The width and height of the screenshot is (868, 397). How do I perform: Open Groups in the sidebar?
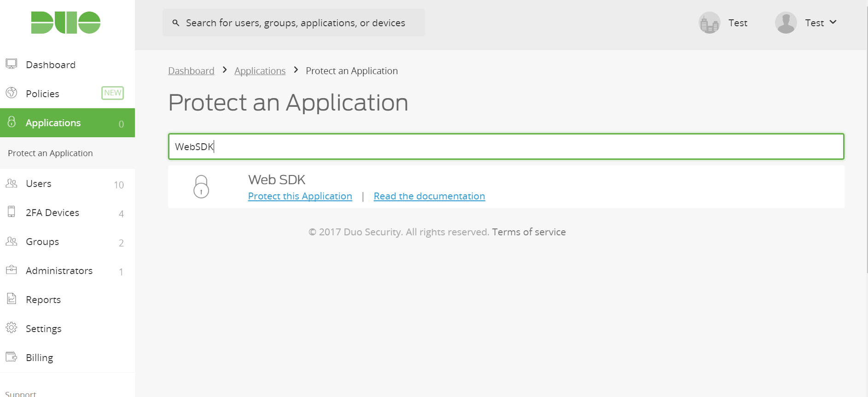42,242
